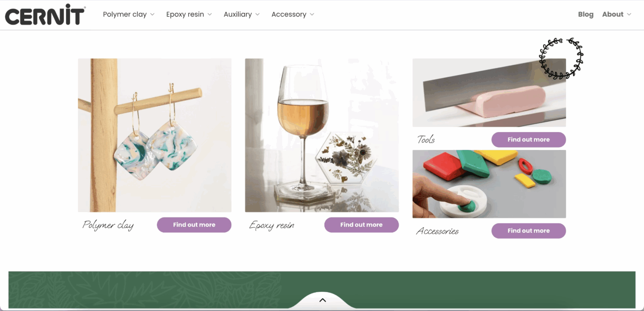The height and width of the screenshot is (311, 644).
Task: Open the Accessory dropdown chevron
Action: [x=312, y=14]
